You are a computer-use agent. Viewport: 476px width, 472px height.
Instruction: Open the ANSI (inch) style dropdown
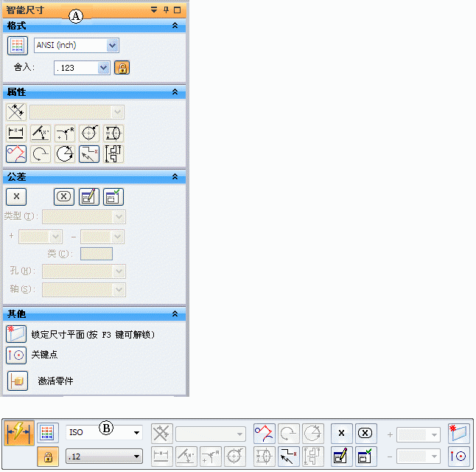pyautogui.click(x=112, y=45)
